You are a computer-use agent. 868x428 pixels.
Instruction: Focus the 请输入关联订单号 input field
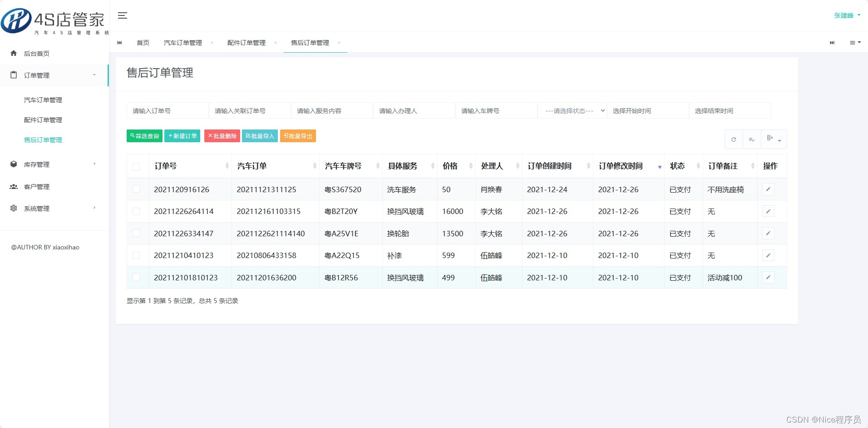[x=250, y=110]
